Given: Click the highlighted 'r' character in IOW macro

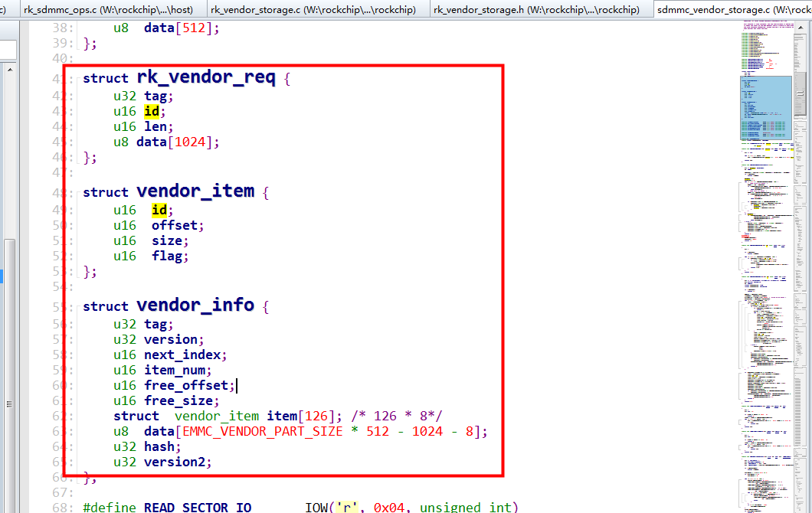Looking at the screenshot, I should point(346,507).
